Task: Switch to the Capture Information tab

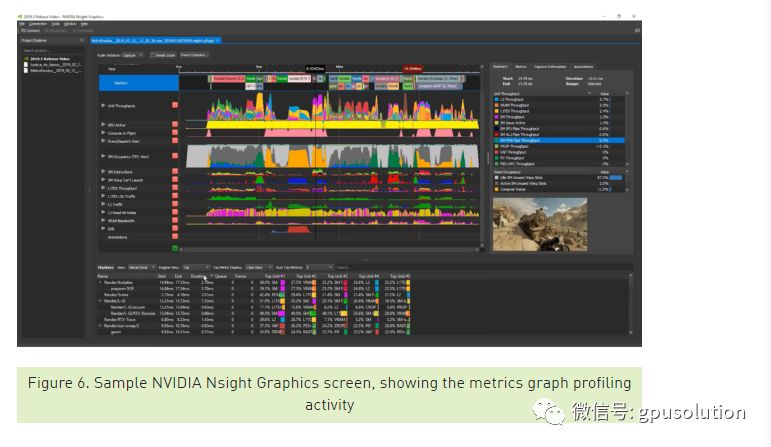Action: pyautogui.click(x=550, y=66)
